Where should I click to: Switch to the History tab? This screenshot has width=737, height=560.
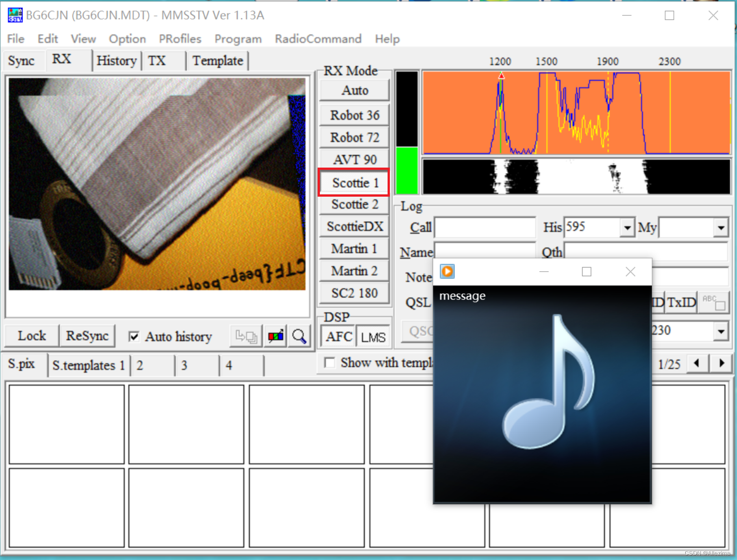[116, 60]
